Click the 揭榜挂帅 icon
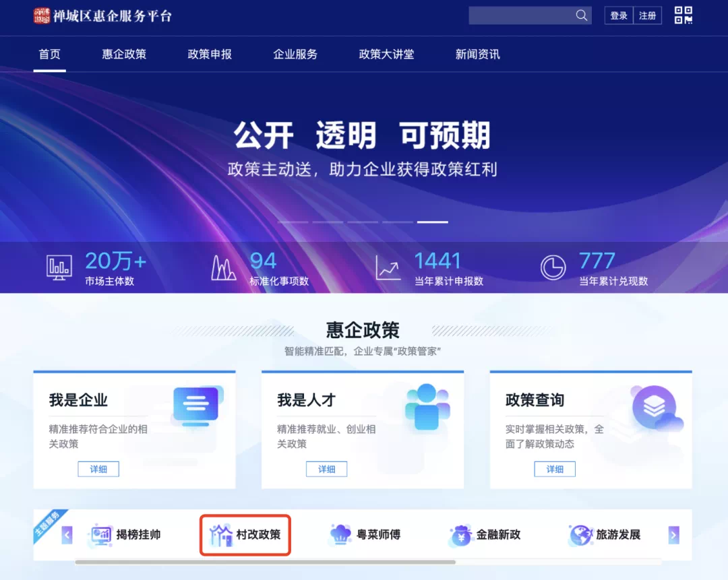 click(100, 535)
